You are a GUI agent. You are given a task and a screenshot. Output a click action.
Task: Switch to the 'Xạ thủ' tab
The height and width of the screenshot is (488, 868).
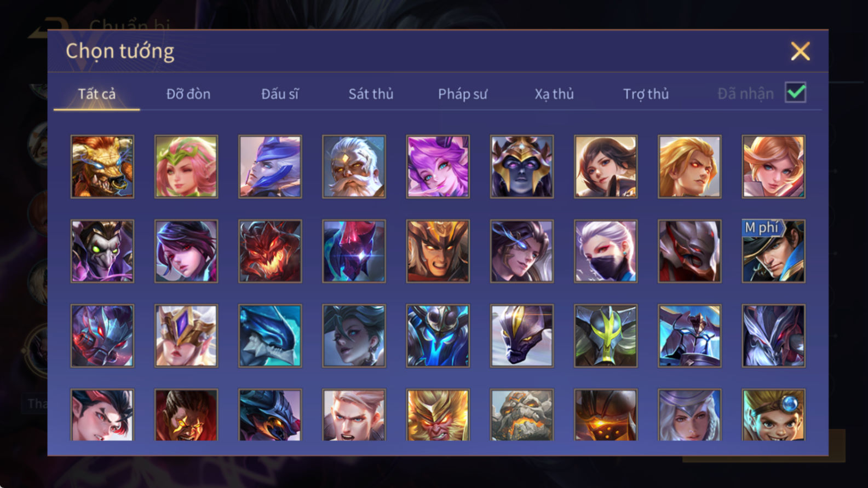pyautogui.click(x=554, y=94)
